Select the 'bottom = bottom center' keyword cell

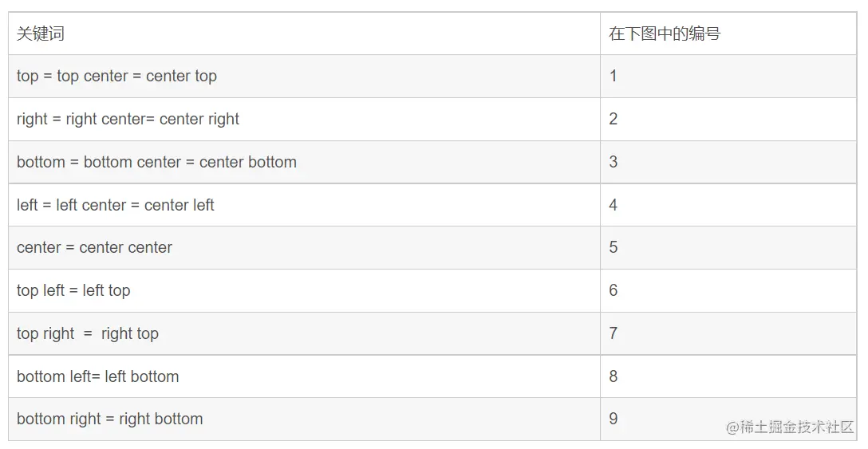click(x=156, y=162)
